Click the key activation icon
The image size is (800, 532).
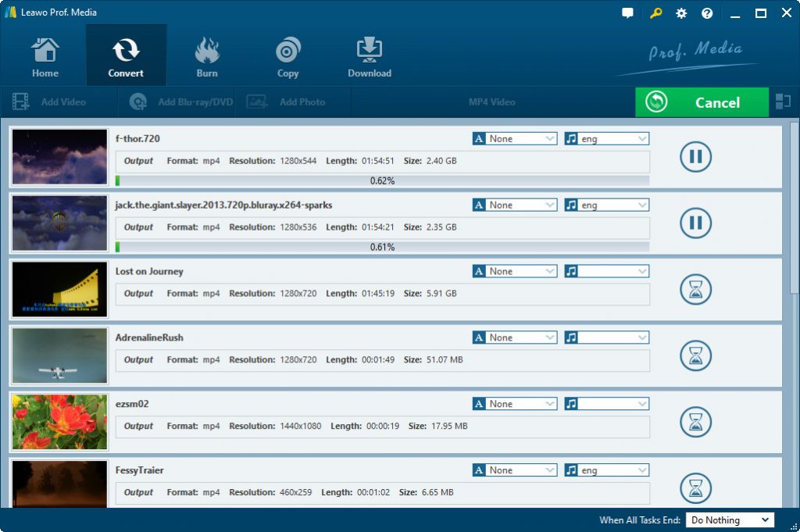click(655, 13)
